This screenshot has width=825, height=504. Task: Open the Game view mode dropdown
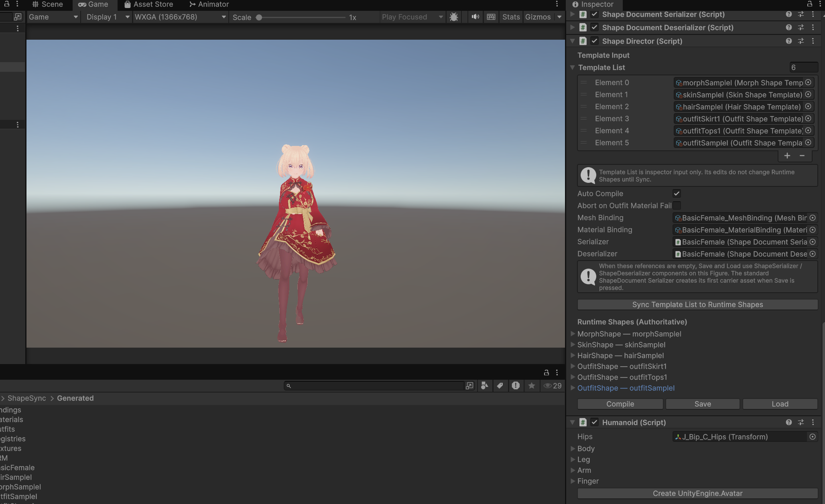point(53,17)
